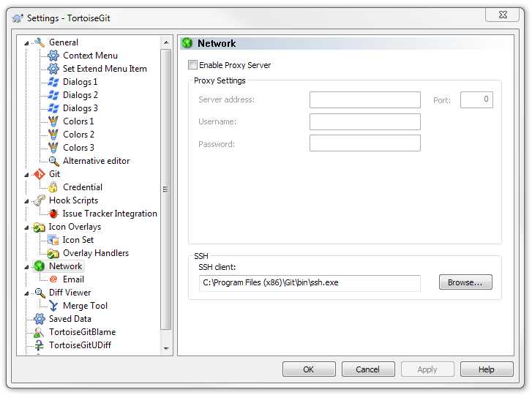This screenshot has height=395, width=532.
Task: Click the Overlay Handlers folder icon
Action: [53, 253]
